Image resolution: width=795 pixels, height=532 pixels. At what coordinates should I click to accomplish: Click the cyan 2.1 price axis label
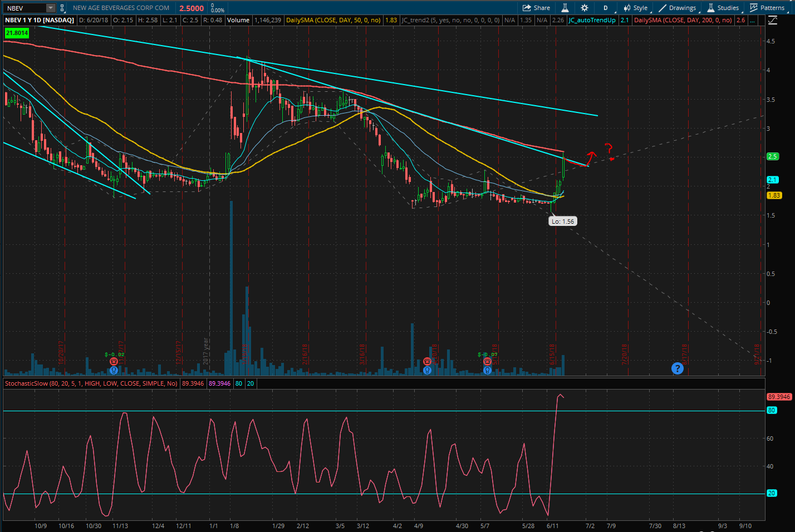[x=773, y=180]
